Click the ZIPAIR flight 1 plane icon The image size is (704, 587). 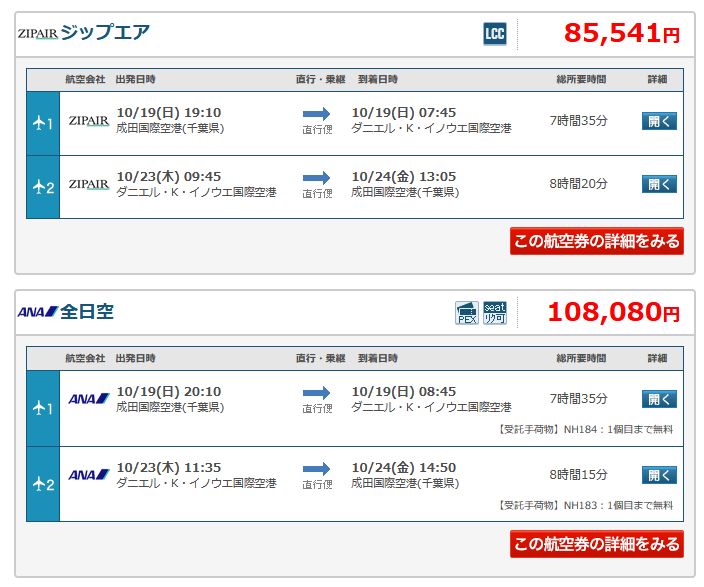coord(43,123)
